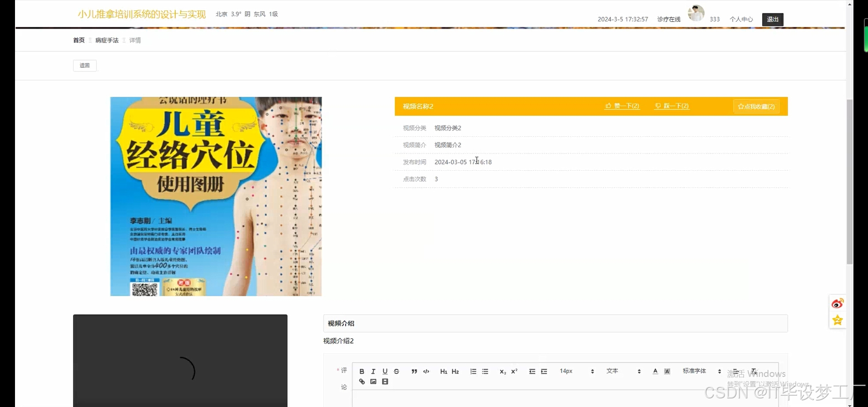This screenshot has height=407, width=868.
Task: Open the text color picker
Action: pyautogui.click(x=655, y=372)
